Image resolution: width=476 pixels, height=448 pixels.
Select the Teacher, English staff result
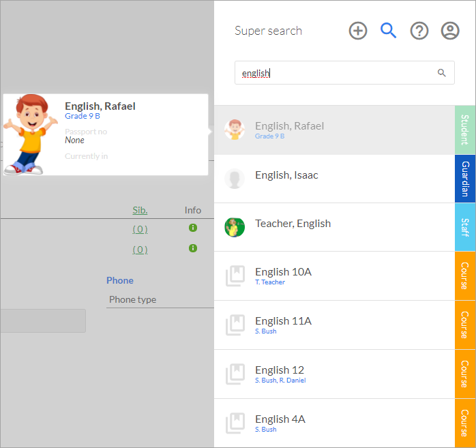(x=334, y=227)
